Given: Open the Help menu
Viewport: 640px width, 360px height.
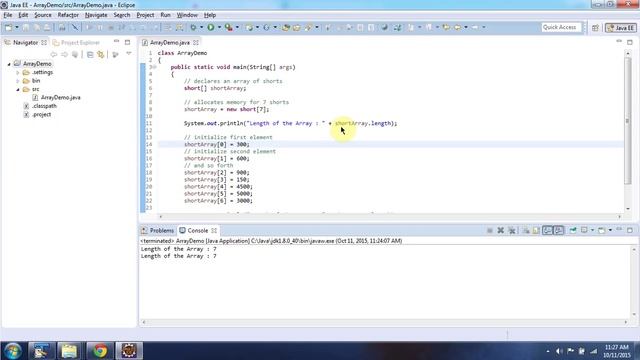Looking at the screenshot, I should (210, 15).
